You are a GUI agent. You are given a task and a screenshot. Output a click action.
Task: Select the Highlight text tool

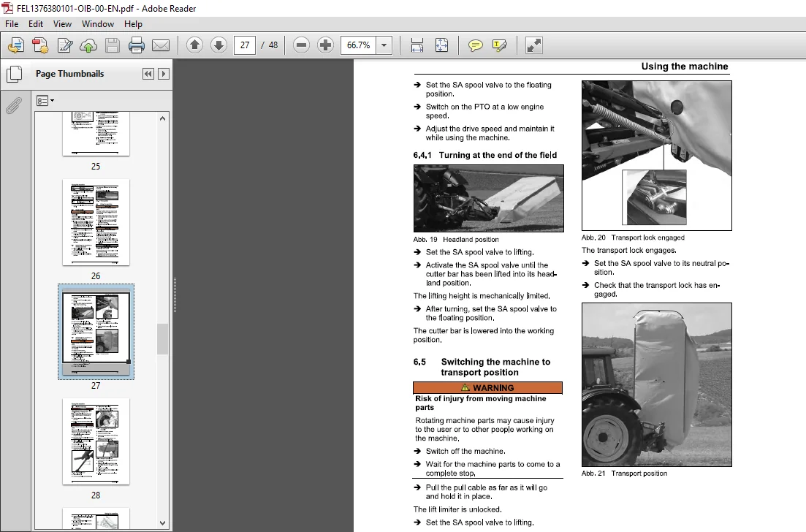click(499, 45)
